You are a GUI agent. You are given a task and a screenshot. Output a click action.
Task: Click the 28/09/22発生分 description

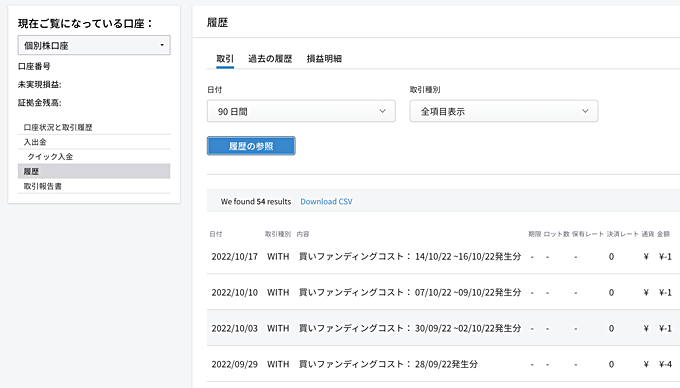[388, 365]
